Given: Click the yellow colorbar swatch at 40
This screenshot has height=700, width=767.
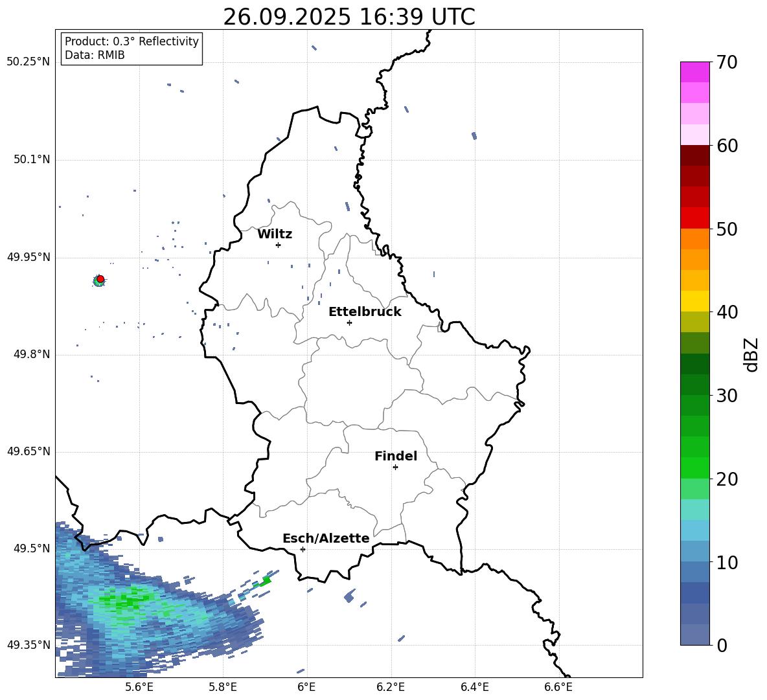Looking at the screenshot, I should tap(695, 301).
